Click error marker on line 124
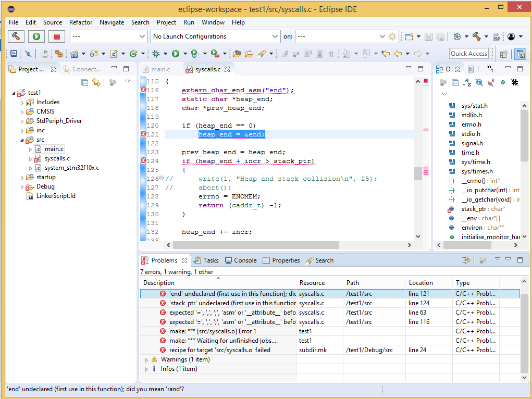 pyautogui.click(x=143, y=160)
